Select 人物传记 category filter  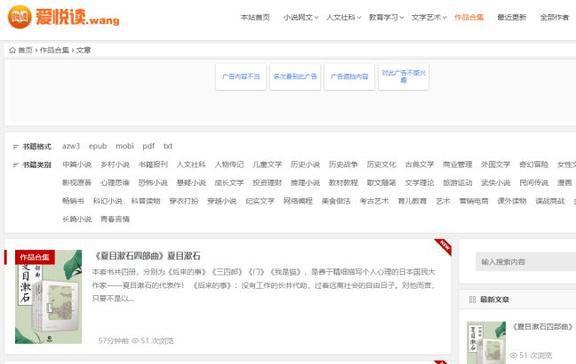229,165
